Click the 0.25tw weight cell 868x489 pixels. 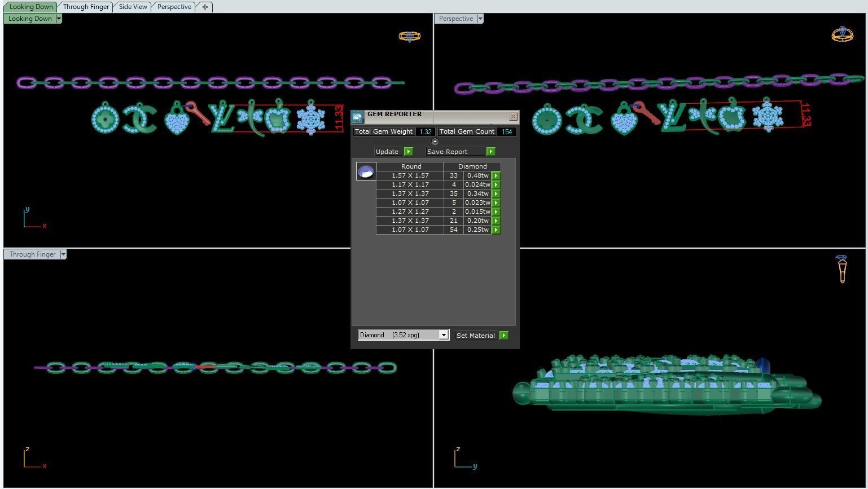[x=477, y=230]
